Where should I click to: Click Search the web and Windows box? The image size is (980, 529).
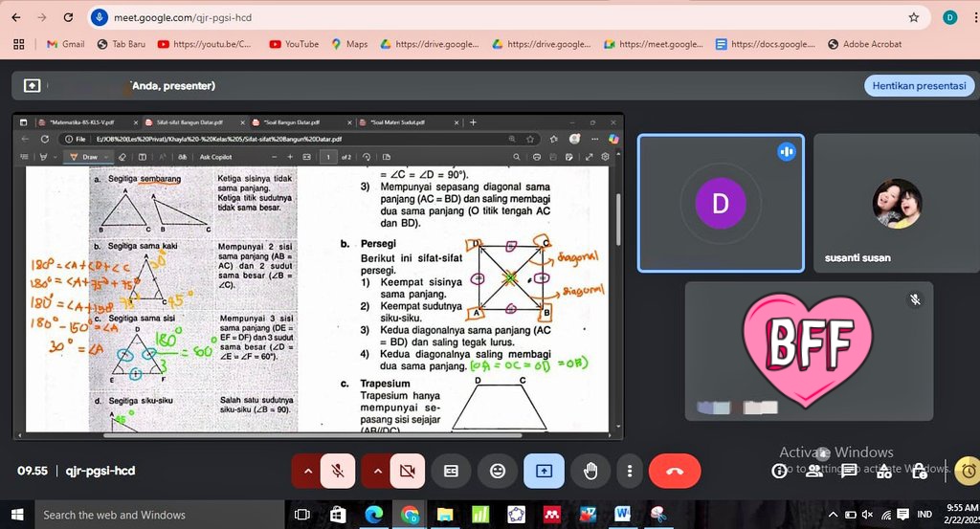click(x=160, y=515)
